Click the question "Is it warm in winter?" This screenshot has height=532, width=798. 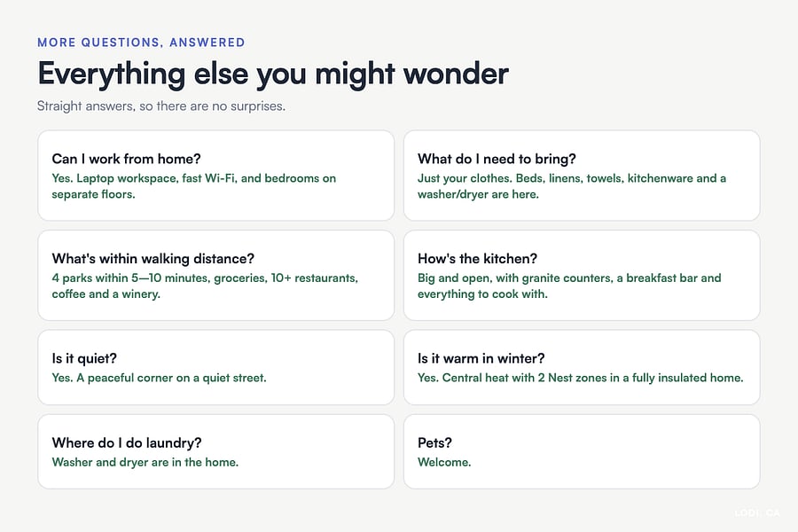(x=481, y=358)
